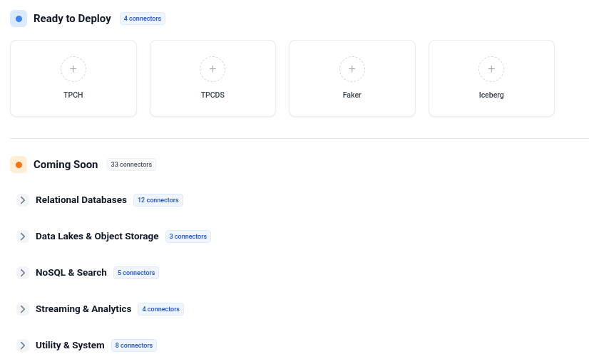The height and width of the screenshot is (364, 589).
Task: Expand Data Lakes & Object Storage chevron
Action: click(x=23, y=236)
